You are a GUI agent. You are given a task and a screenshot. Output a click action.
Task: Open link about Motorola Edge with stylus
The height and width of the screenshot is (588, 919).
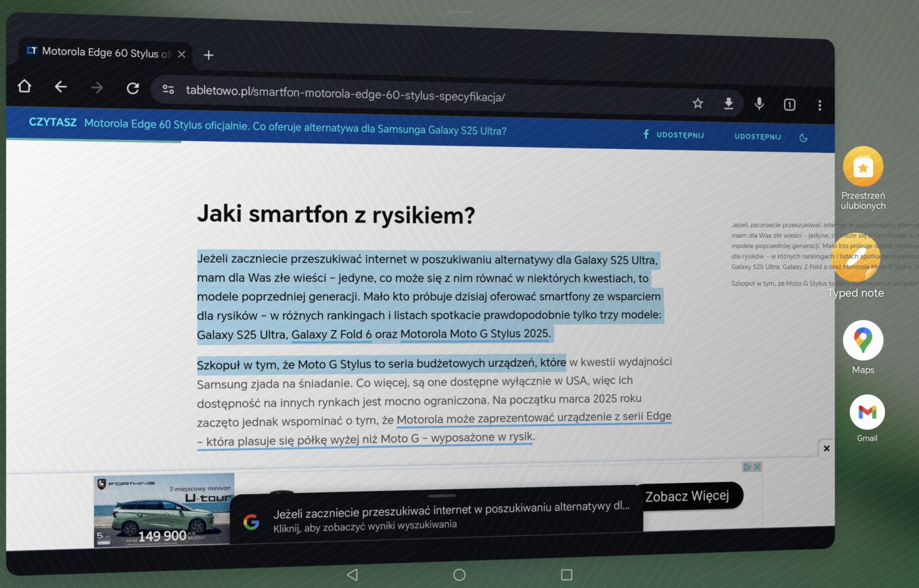pyautogui.click(x=433, y=429)
